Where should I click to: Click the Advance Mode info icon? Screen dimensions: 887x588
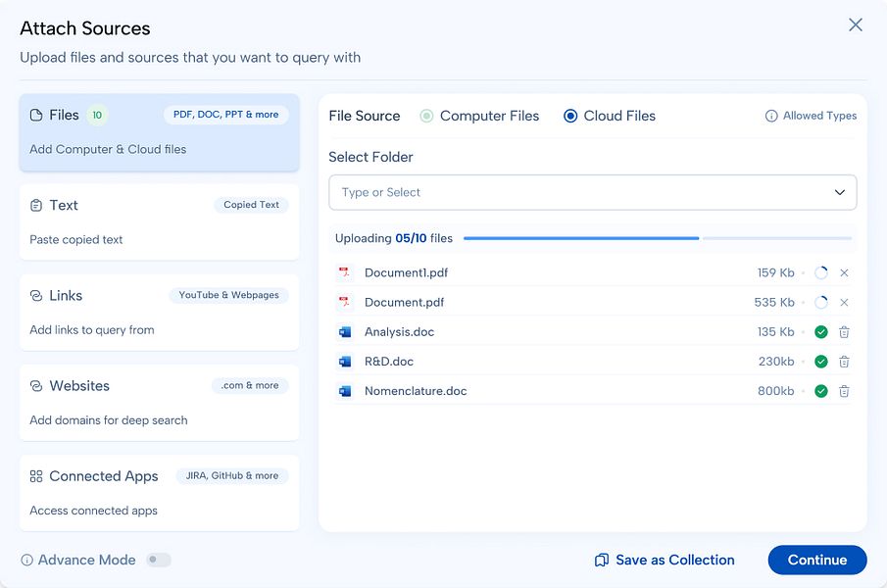click(x=26, y=560)
